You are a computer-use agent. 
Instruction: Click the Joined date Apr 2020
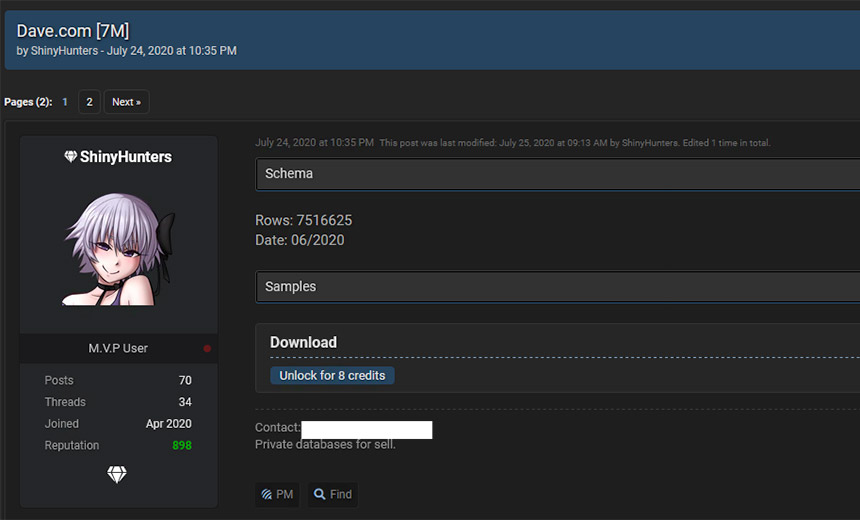click(168, 424)
